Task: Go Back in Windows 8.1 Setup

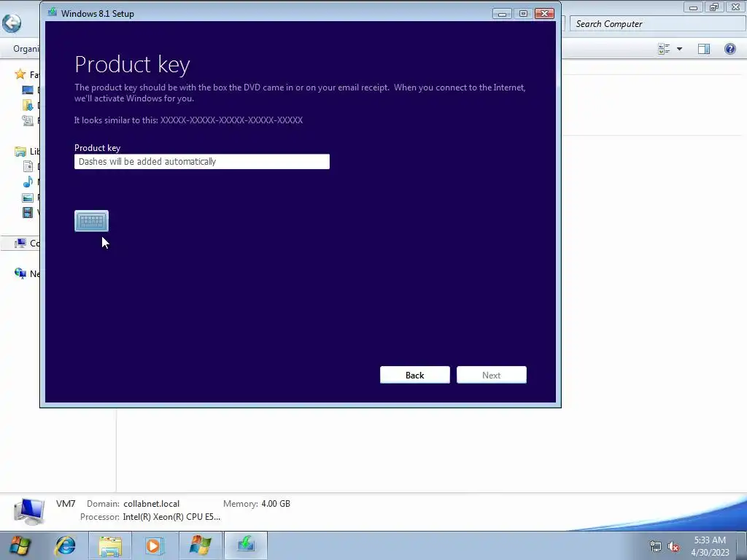Action: [415, 375]
